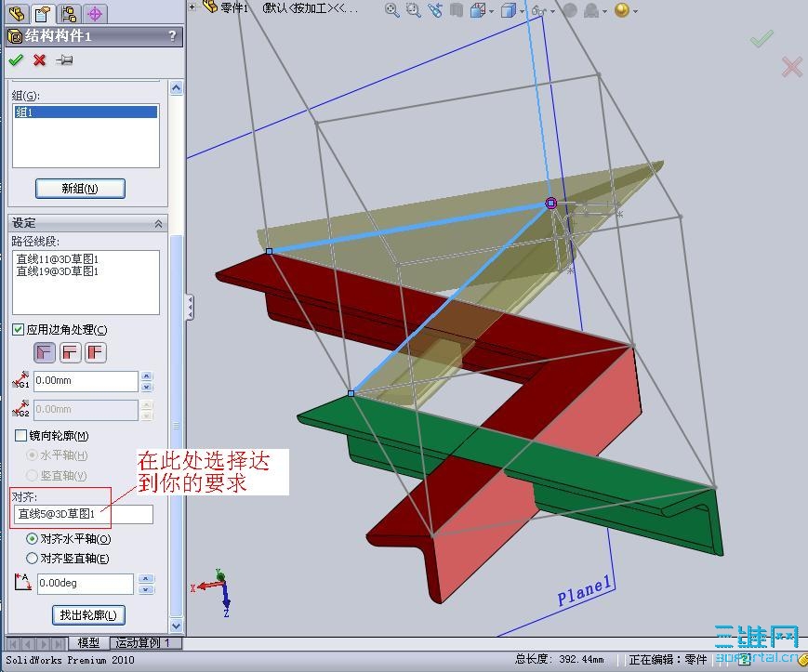The width and height of the screenshot is (808, 672).
Task: Cancel with the viewport corner red X
Action: tap(791, 67)
